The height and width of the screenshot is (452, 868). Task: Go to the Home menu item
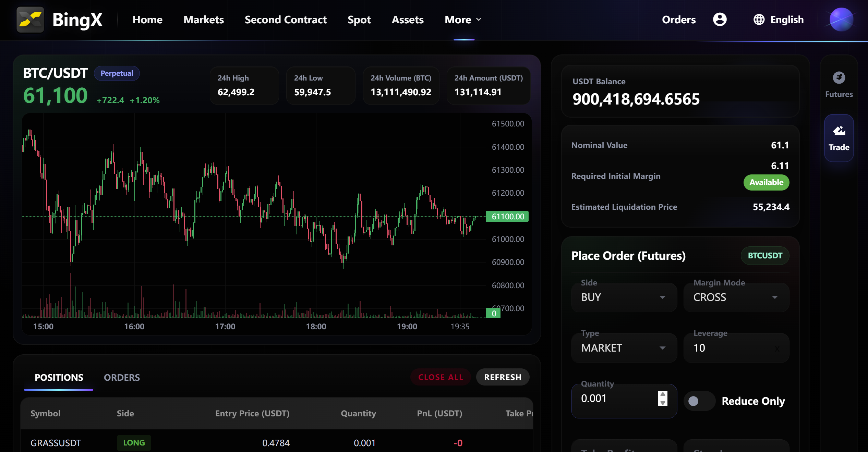[147, 20]
